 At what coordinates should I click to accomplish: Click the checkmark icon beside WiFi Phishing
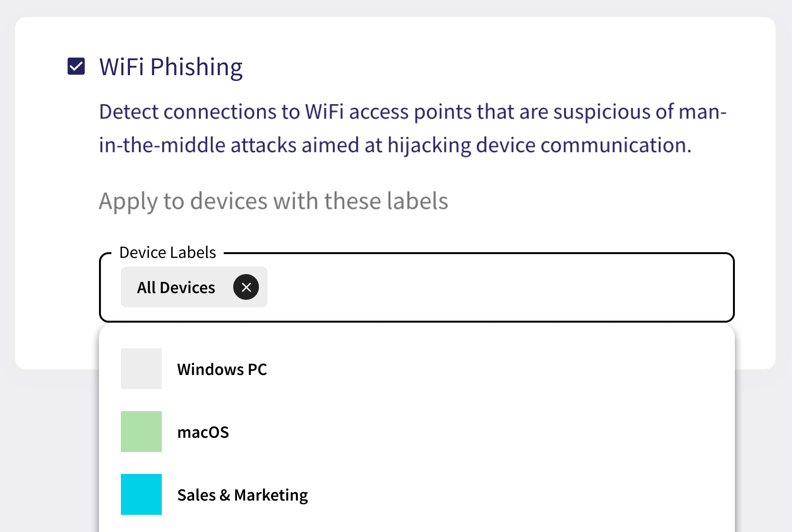point(76,67)
